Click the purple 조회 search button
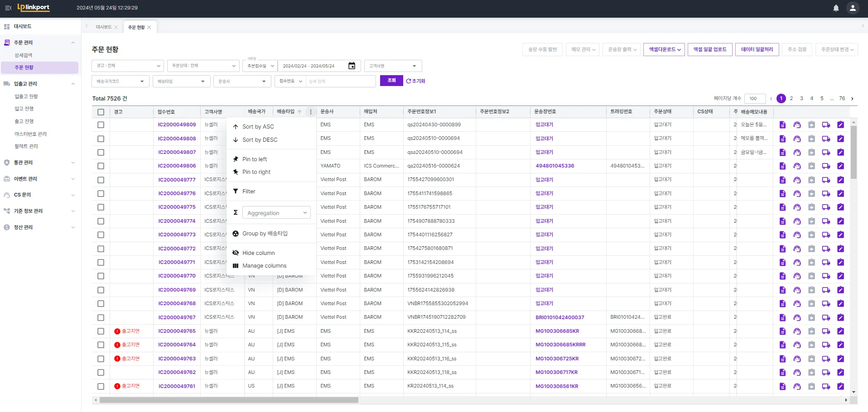The height and width of the screenshot is (412, 868). click(391, 81)
